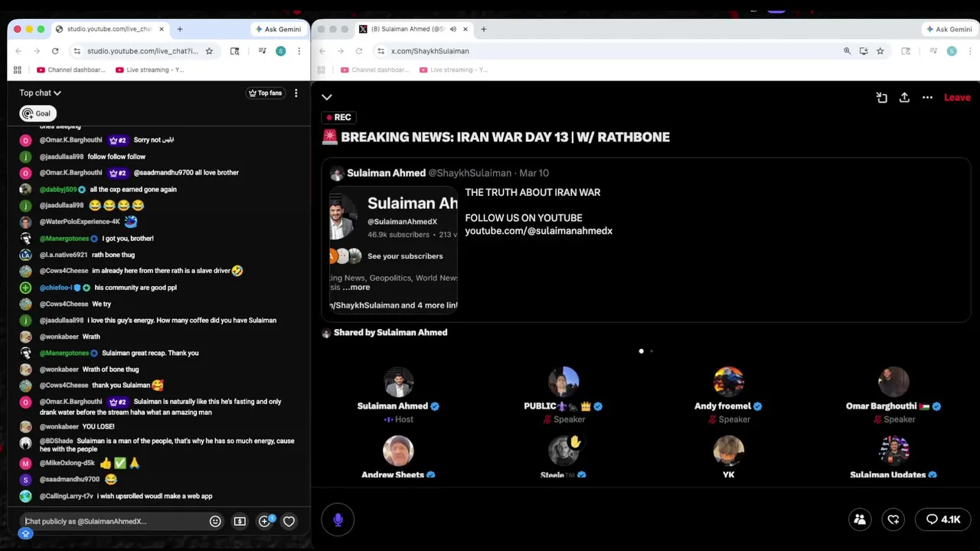980x551 pixels.
Task: Share the X Space via share icon
Action: (x=904, y=97)
